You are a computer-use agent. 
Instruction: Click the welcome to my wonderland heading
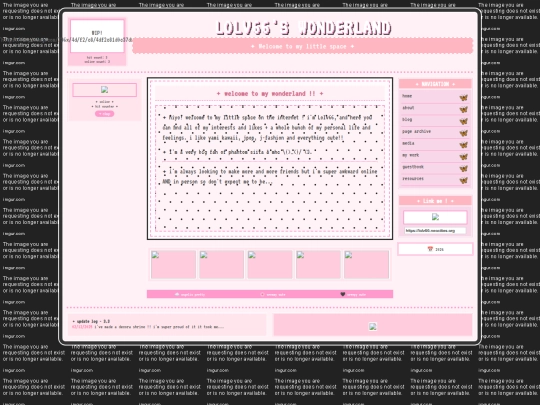270,93
